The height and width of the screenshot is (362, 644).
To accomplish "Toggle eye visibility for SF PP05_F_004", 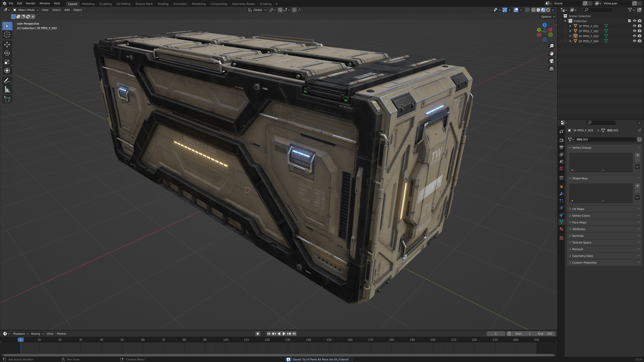I will coord(634,41).
